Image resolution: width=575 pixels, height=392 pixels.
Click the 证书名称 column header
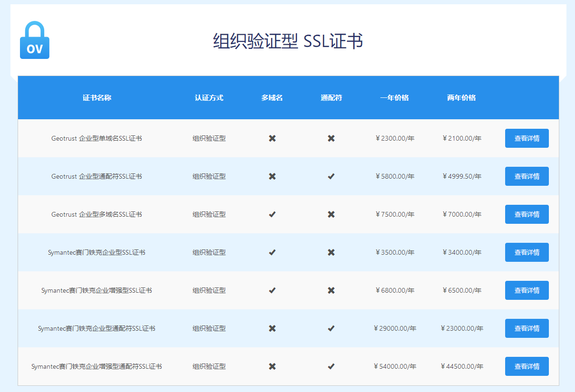[97, 98]
